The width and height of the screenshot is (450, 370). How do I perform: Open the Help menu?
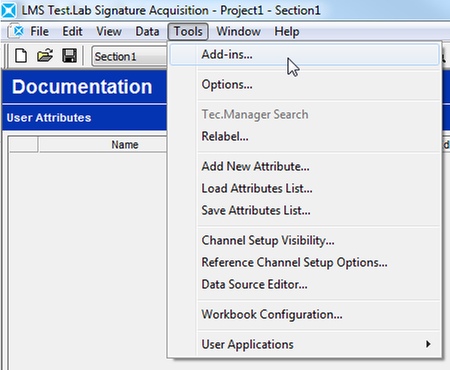287,32
